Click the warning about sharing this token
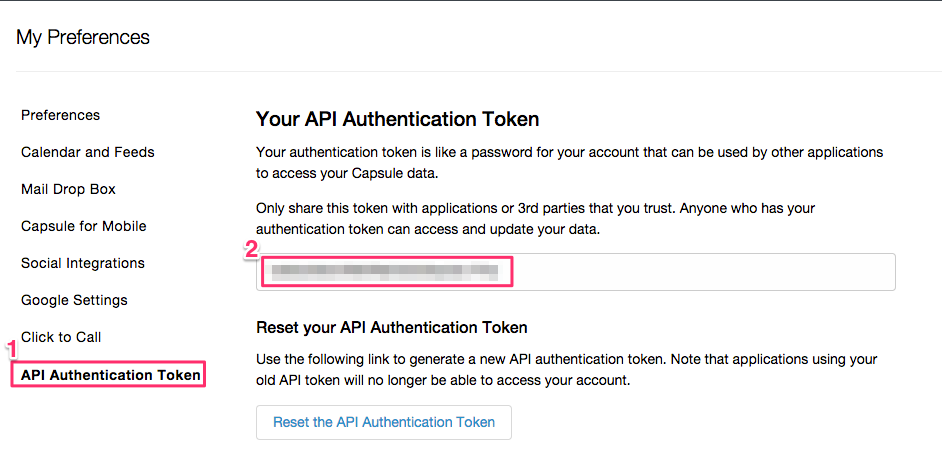 click(x=535, y=218)
